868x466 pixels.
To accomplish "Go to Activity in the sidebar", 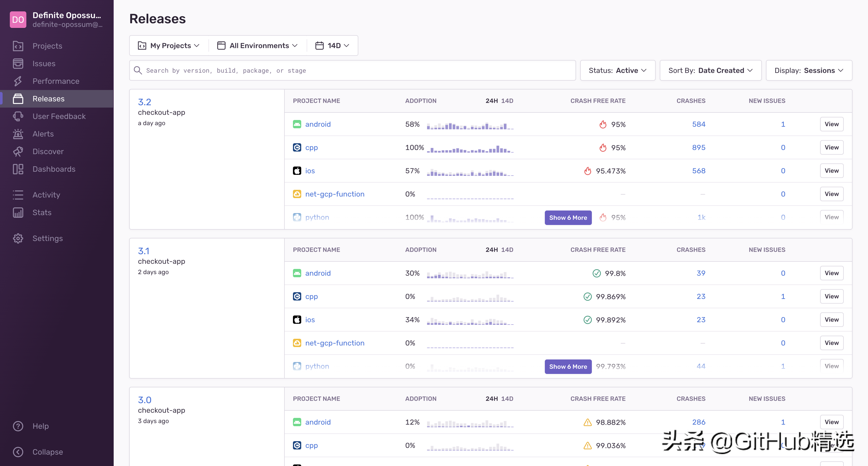I will pyautogui.click(x=46, y=195).
